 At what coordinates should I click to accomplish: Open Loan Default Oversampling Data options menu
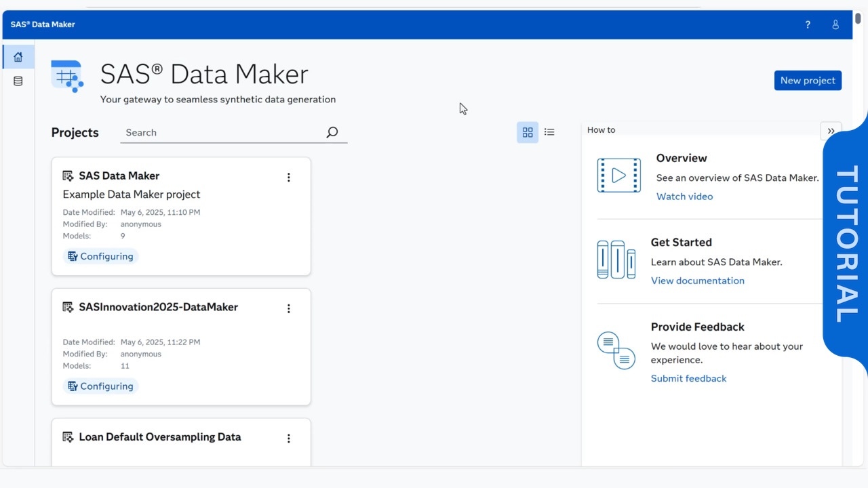coord(288,439)
